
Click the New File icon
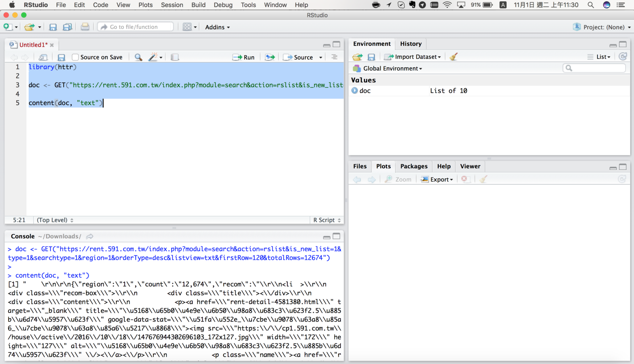pos(7,27)
